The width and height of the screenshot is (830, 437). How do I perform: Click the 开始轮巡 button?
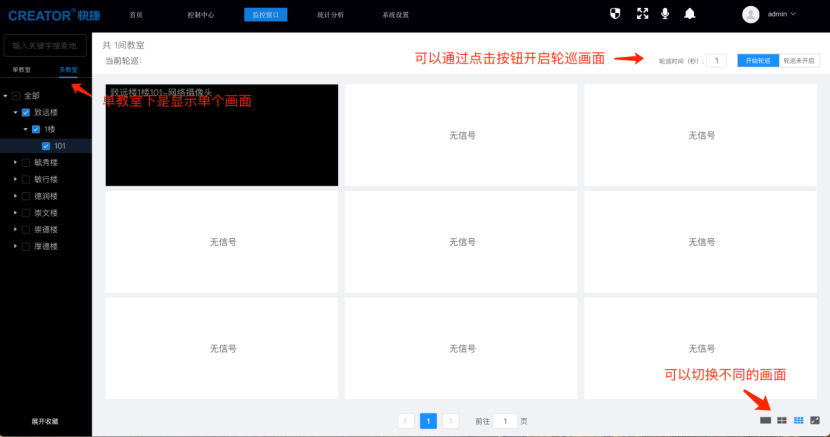pyautogui.click(x=756, y=60)
